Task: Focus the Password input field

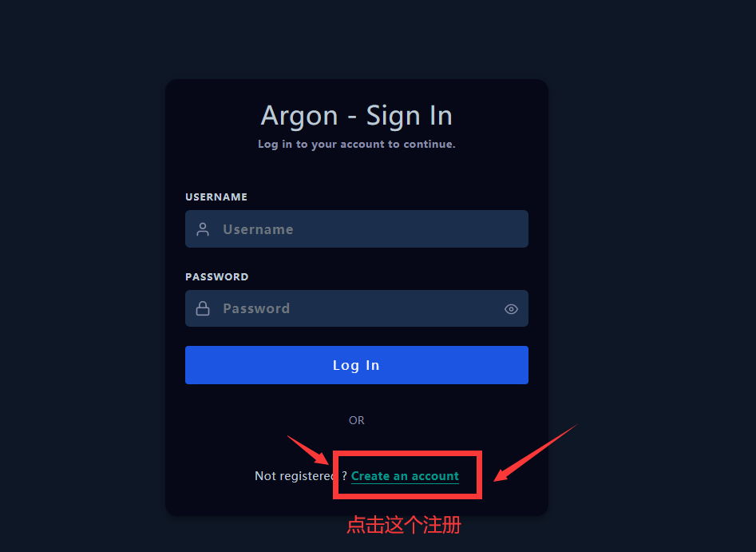Action: pyautogui.click(x=357, y=308)
